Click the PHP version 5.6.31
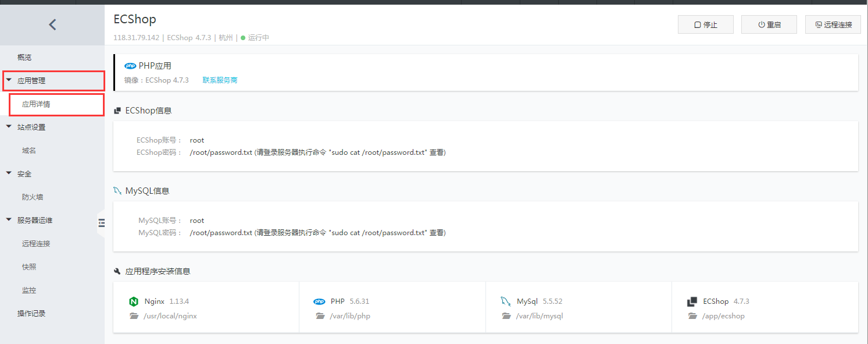 point(359,302)
